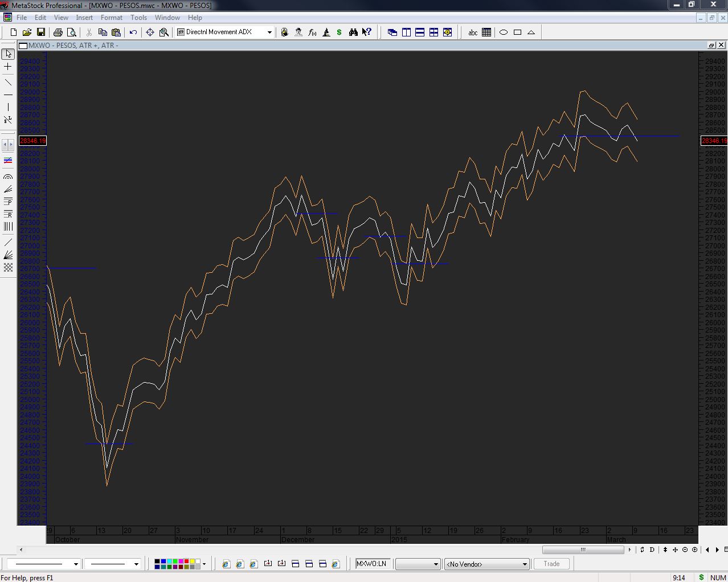Viewport: 728px width, 582px height.
Task: Click the zoom magnifier box icon
Action: point(164,32)
